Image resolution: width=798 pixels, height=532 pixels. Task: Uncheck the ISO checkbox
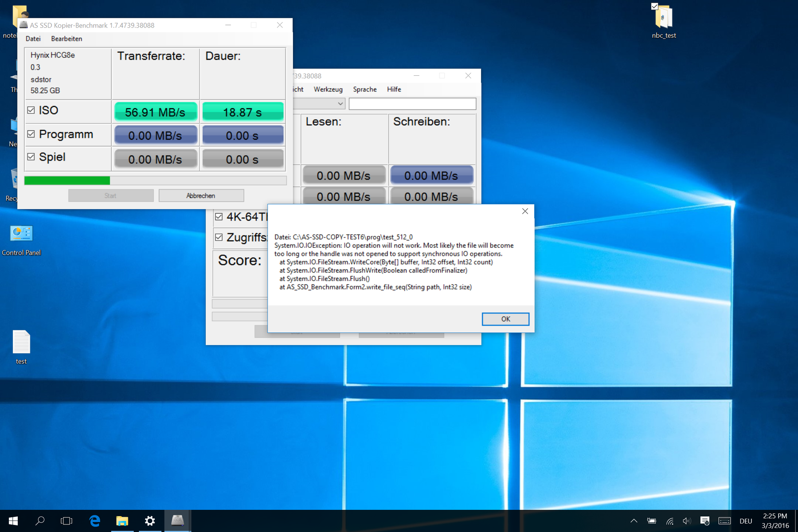tap(31, 110)
